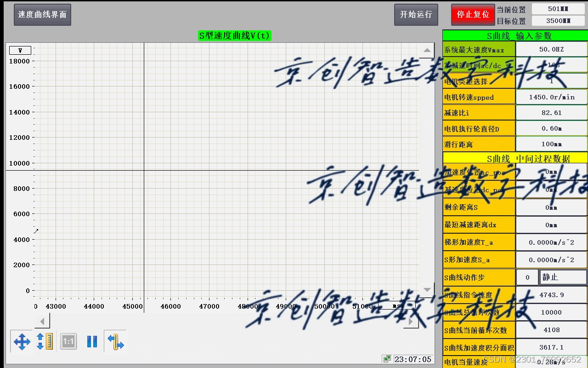Reset chart to 1:1 original view

[x=68, y=342]
